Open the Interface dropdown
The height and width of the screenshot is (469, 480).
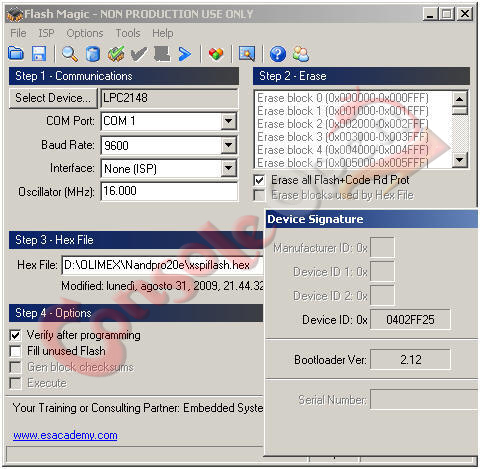229,169
